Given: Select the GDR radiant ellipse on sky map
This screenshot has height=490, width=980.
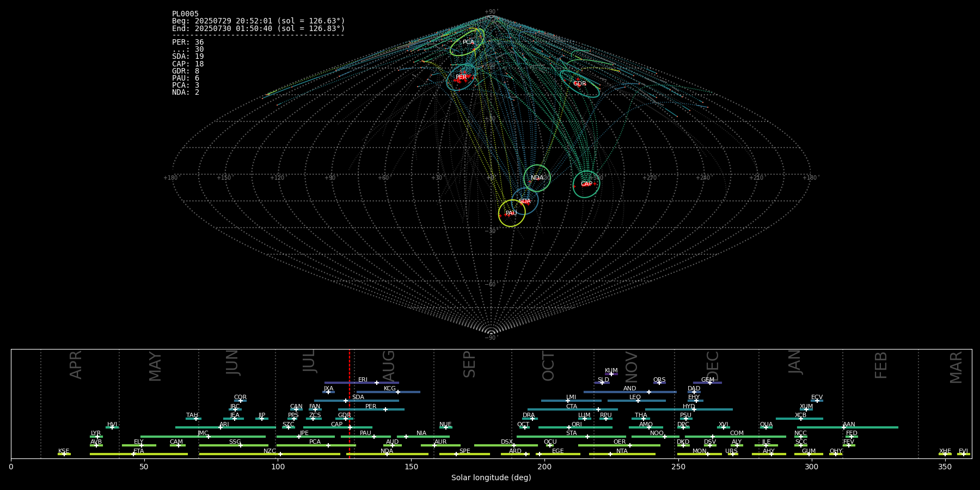Looking at the screenshot, I should 580,84.
